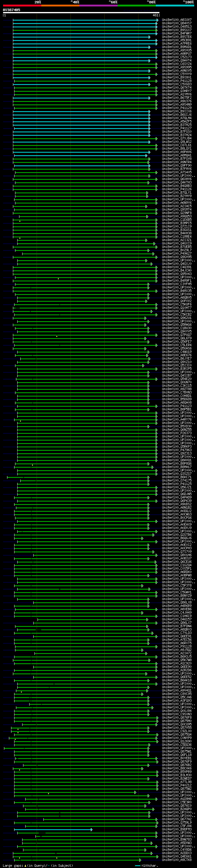Select the UniRef100_B9IIX6 label
The height and width of the screenshot is (868, 197).
pos(177,111)
